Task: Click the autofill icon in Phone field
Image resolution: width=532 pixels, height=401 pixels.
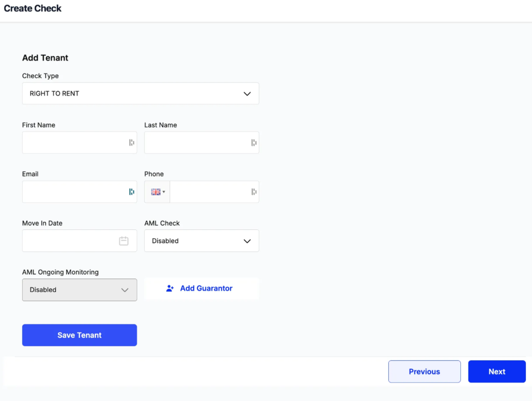Action: tap(254, 192)
